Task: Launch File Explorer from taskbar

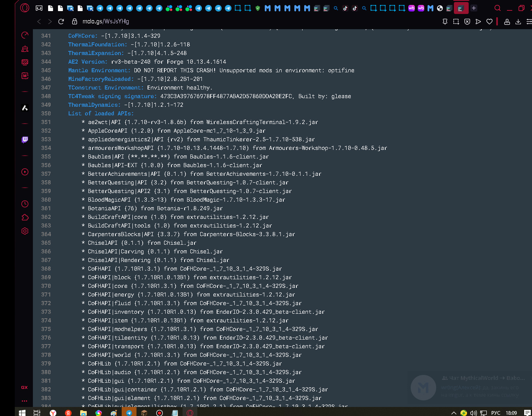Action: [x=83, y=412]
